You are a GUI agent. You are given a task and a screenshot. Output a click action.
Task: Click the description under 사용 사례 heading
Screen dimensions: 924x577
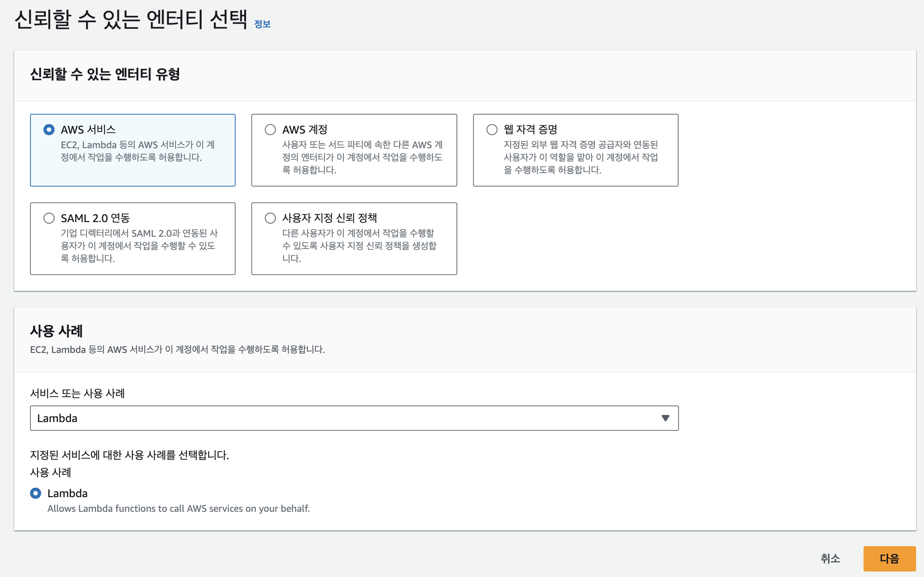point(177,350)
